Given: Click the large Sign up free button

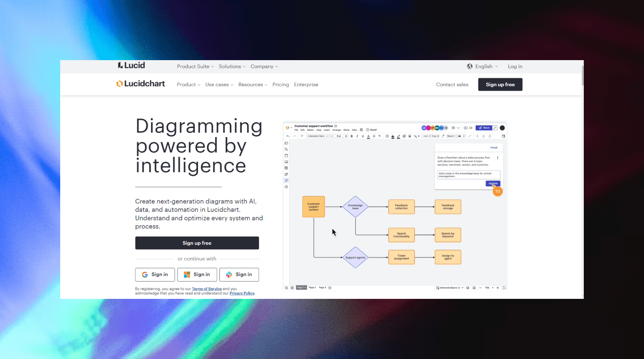Looking at the screenshot, I should 197,243.
